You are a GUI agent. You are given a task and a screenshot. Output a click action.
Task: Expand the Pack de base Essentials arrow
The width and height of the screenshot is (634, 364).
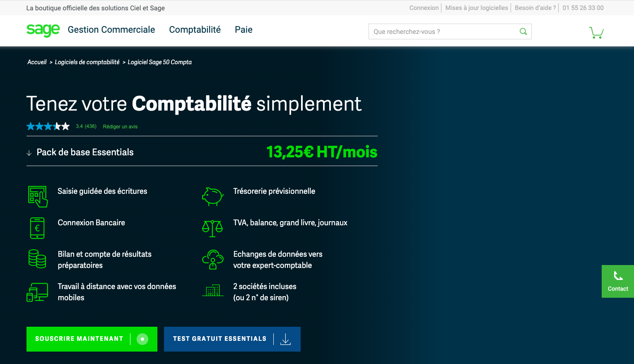coord(29,153)
